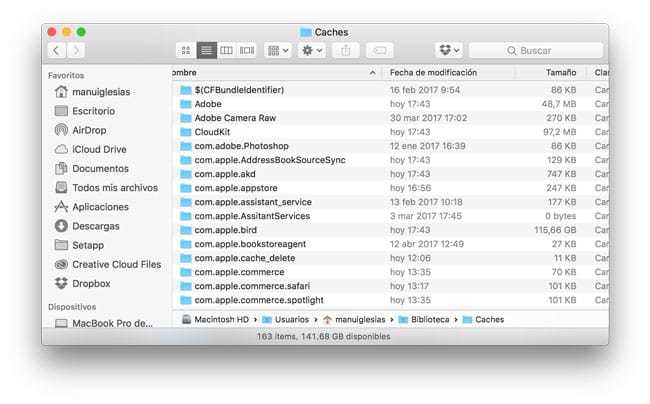
Task: Click the Share toolbar button
Action: 346,51
